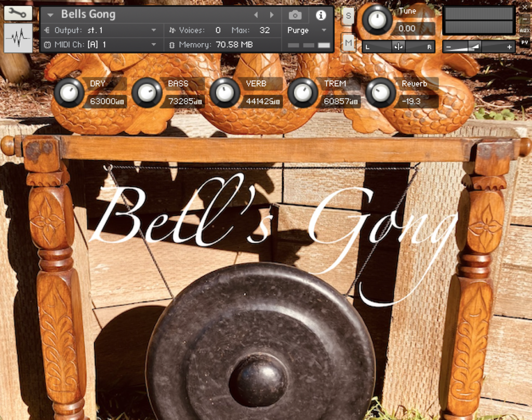Minimize instrument header with minus button
Image resolution: width=532 pixels, height=420 pixels.
tap(525, 19)
